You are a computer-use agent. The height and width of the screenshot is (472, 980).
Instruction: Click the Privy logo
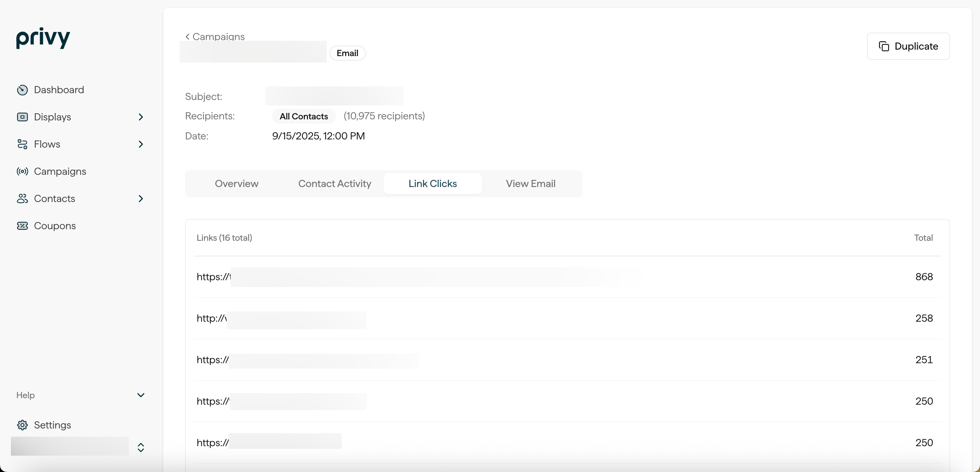pos(43,38)
